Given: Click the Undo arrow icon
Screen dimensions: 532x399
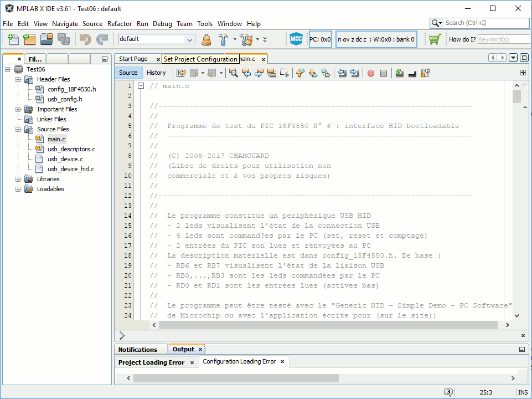Looking at the screenshot, I should 85,39.
